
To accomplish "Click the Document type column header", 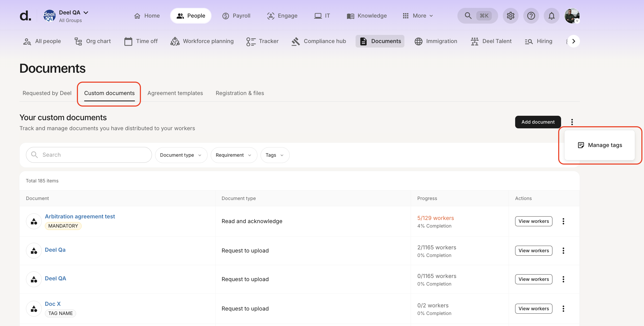I will pos(239,198).
